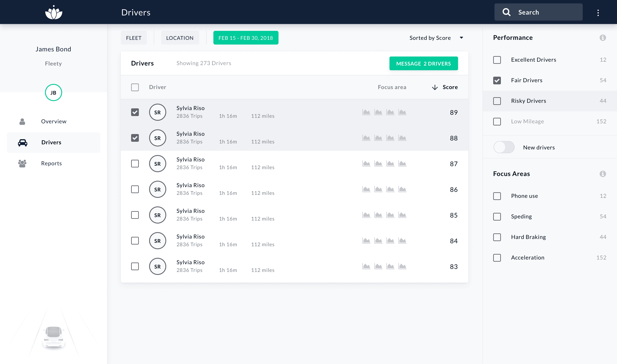Viewport: 617px width, 364px height.
Task: Click the lotus logo in the top bar
Action: (54, 12)
